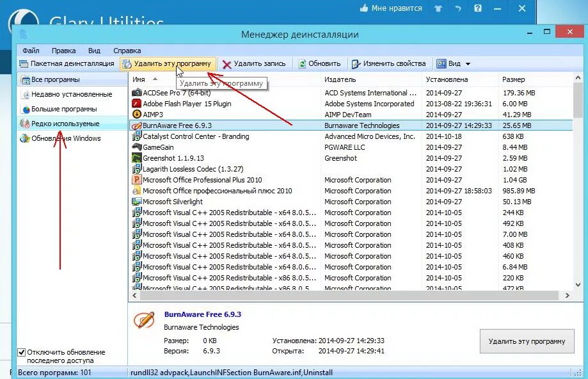
Task: Click the 179.36 MB size cell
Action: click(x=519, y=93)
